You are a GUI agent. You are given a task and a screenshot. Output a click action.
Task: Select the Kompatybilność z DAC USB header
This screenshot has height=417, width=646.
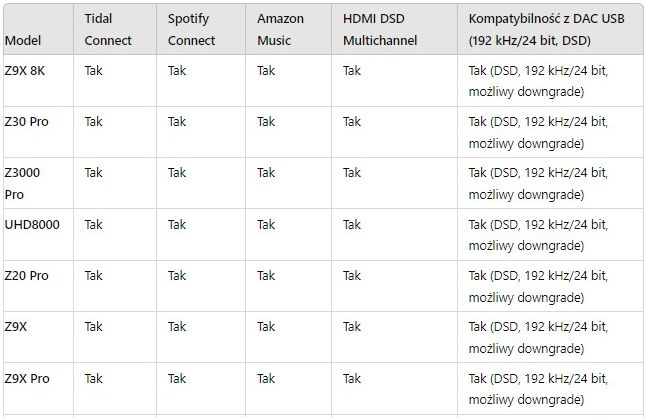coord(546,29)
